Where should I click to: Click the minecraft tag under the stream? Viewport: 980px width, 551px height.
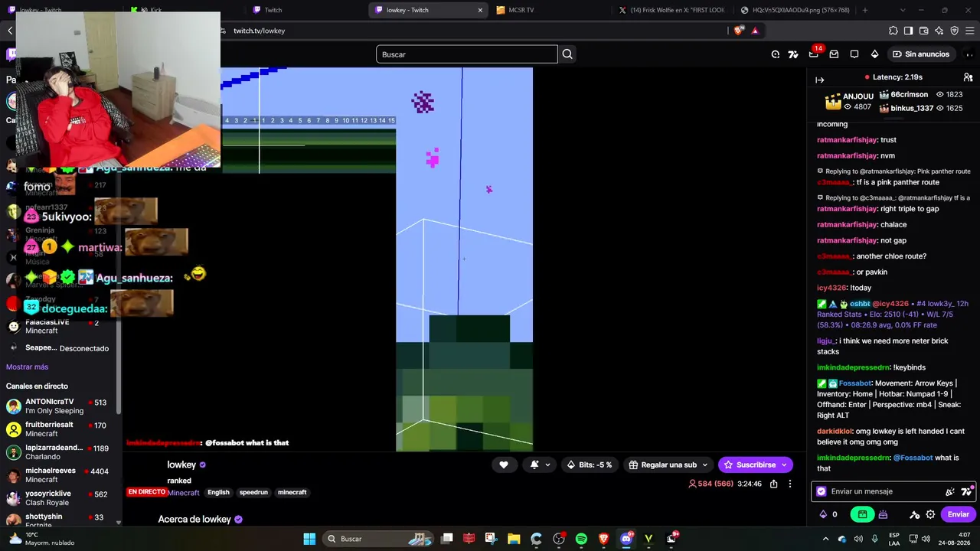pyautogui.click(x=292, y=493)
